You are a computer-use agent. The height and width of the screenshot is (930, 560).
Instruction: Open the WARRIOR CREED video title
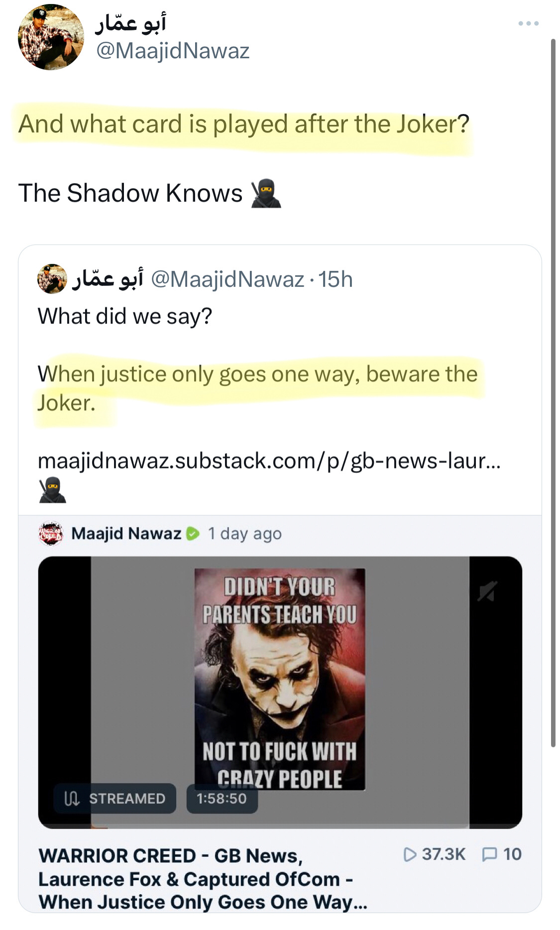[x=203, y=879]
